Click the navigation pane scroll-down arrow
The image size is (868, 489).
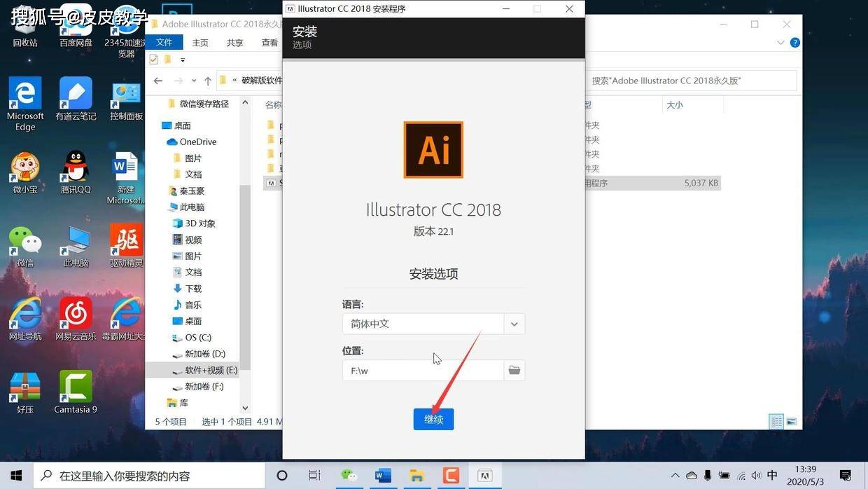(x=245, y=408)
